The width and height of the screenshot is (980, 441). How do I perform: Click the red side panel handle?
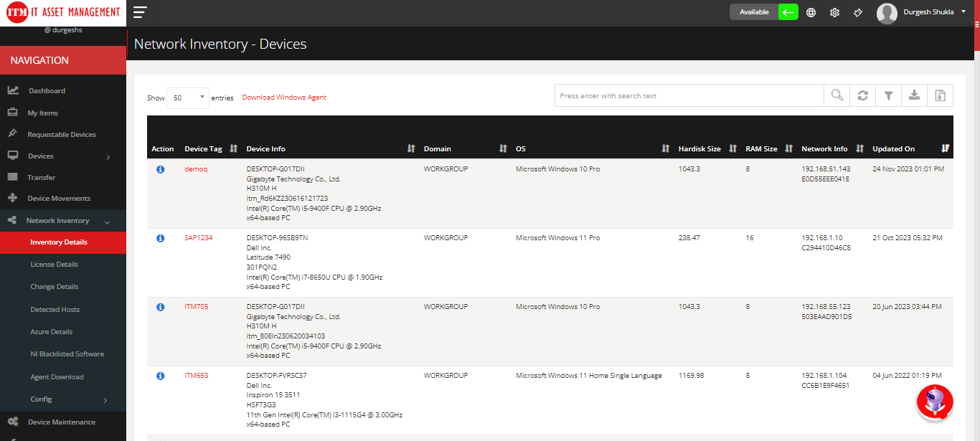coord(976,24)
